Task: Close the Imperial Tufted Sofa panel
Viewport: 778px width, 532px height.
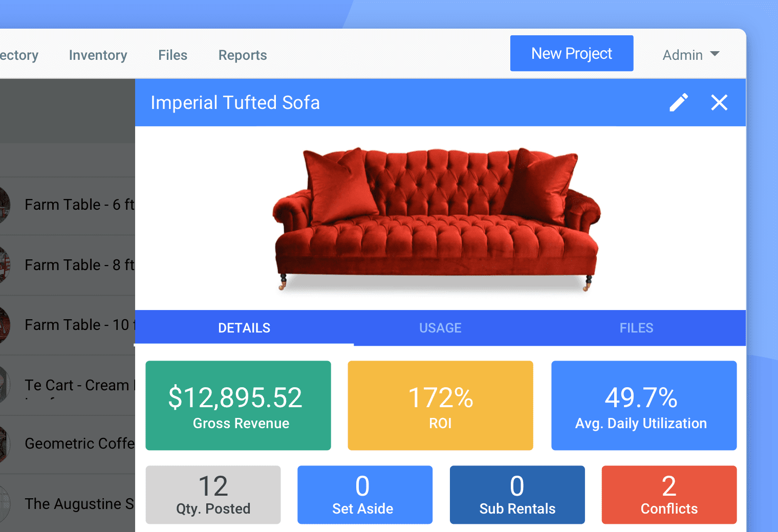Action: click(x=719, y=102)
